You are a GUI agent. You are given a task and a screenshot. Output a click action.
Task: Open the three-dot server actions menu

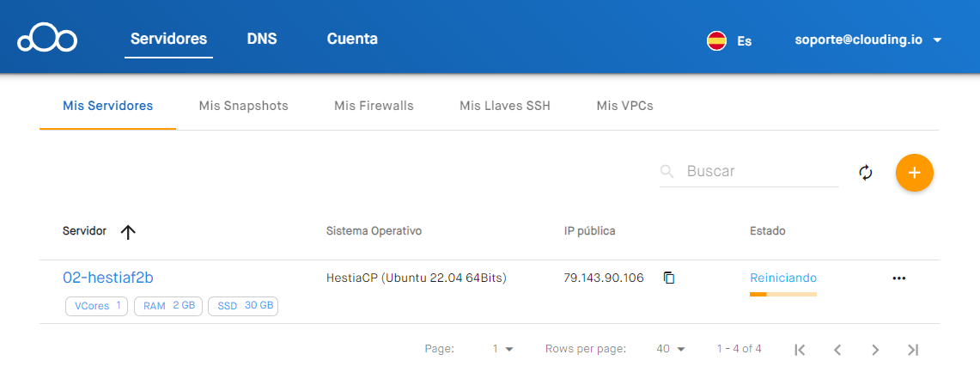coord(899,278)
